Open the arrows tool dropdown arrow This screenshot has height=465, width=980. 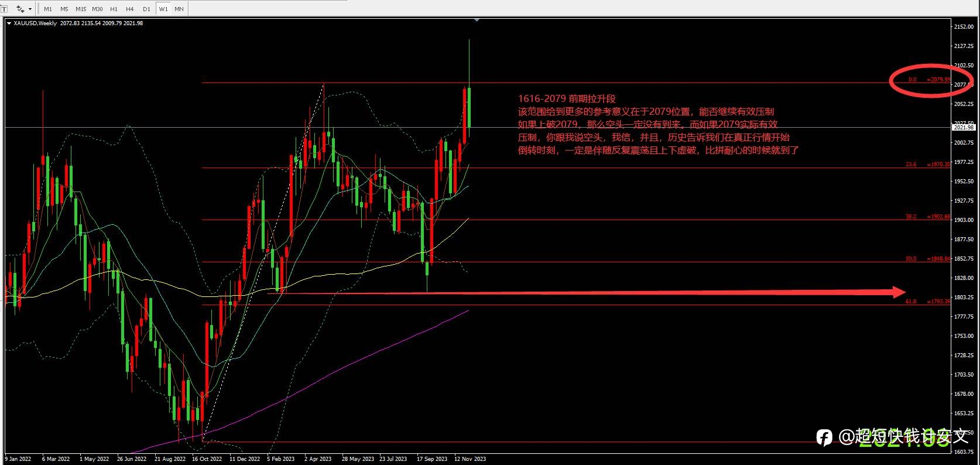(x=30, y=9)
